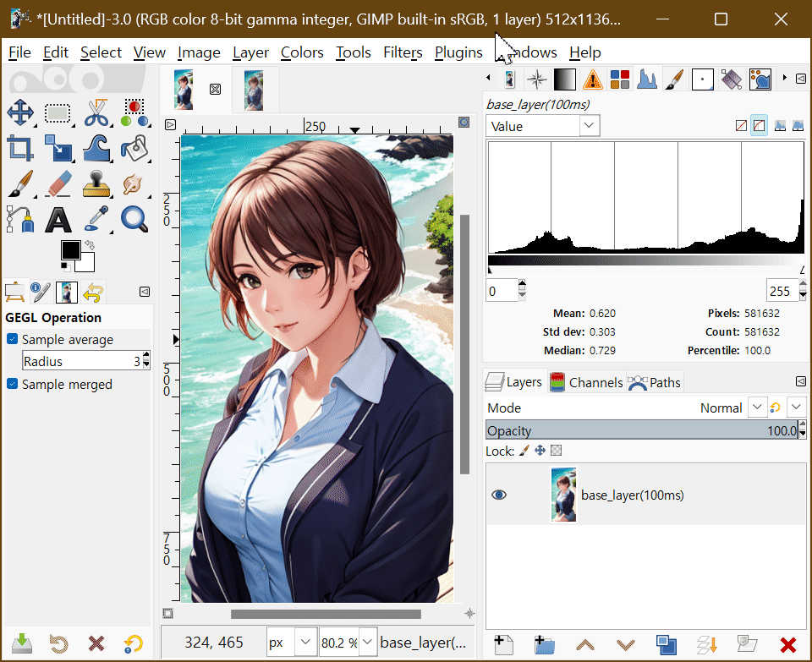
Task: Close the first image tab
Action: [215, 89]
